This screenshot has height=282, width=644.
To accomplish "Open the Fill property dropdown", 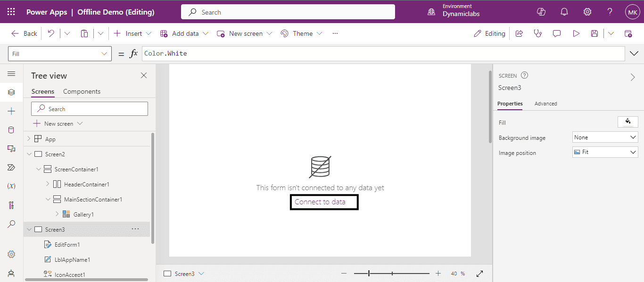I will click(60, 54).
